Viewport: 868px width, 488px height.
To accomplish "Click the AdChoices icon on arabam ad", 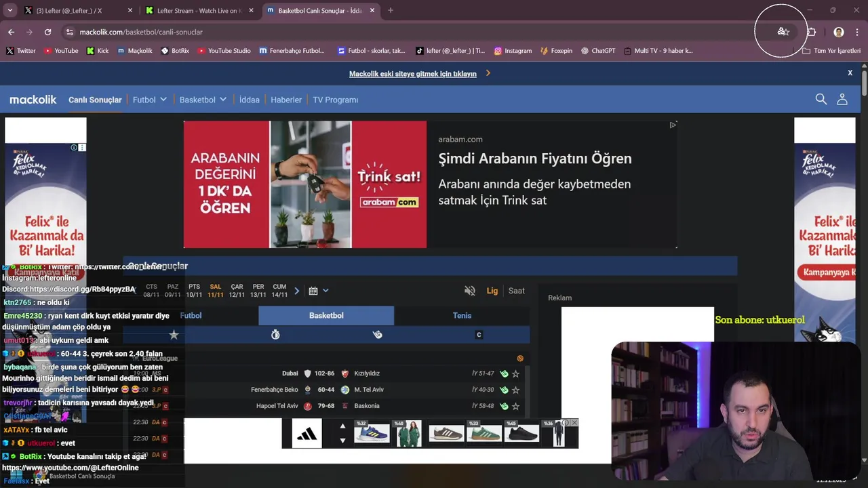I will coord(673,125).
